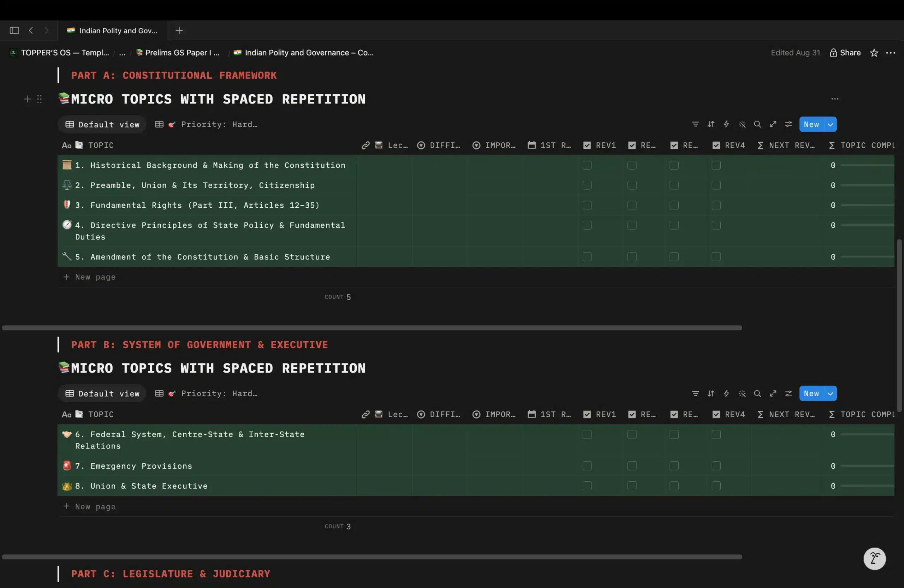The height and width of the screenshot is (588, 904).
Task: Toggle the sidebar panel icon
Action: tap(14, 30)
